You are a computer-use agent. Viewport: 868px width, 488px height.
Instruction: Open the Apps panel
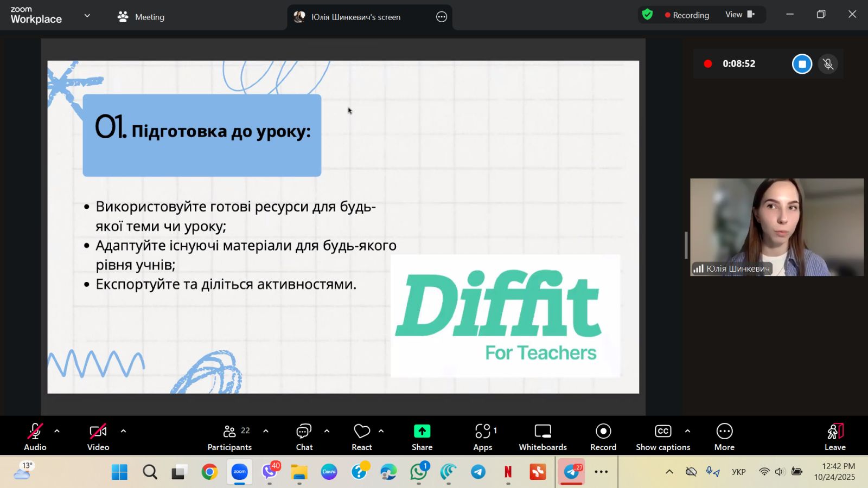tap(483, 436)
